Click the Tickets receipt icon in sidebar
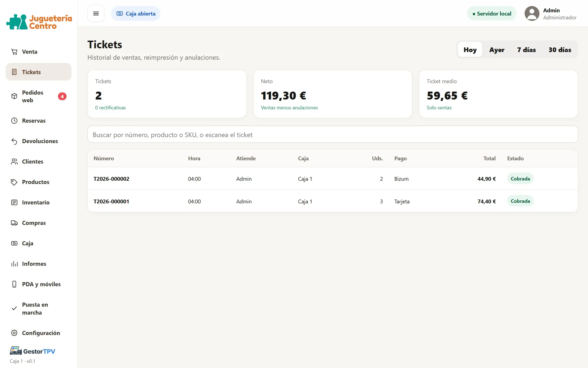The image size is (588, 368). click(x=14, y=72)
